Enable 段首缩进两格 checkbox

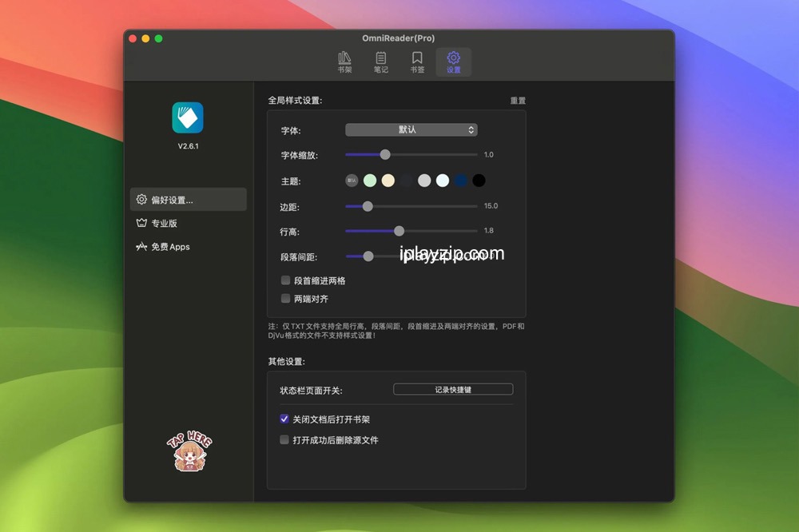pyautogui.click(x=285, y=280)
